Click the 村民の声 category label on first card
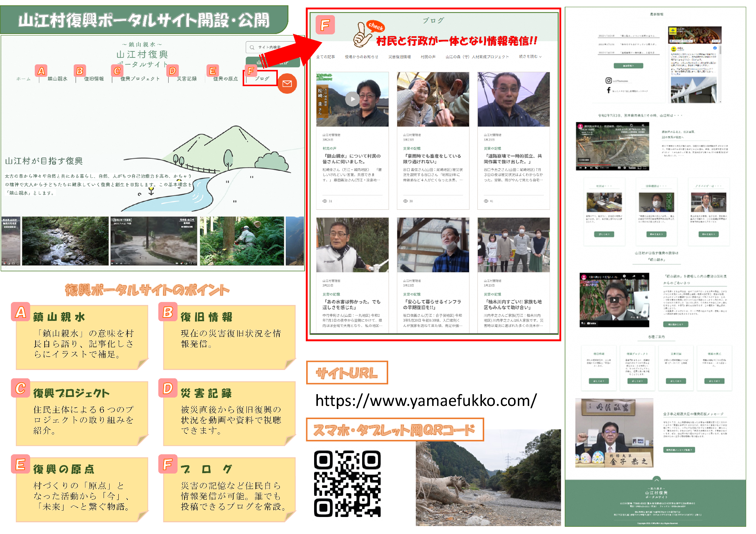The image size is (756, 534). 329,149
